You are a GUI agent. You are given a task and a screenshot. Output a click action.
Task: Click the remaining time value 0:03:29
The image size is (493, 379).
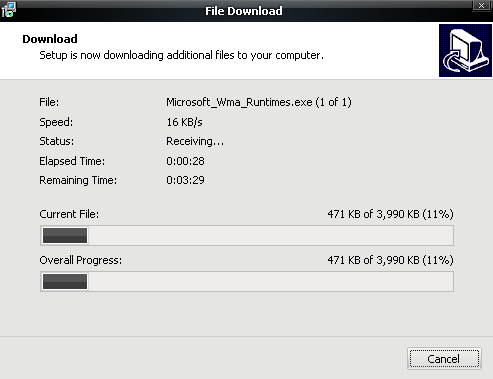[x=185, y=180]
